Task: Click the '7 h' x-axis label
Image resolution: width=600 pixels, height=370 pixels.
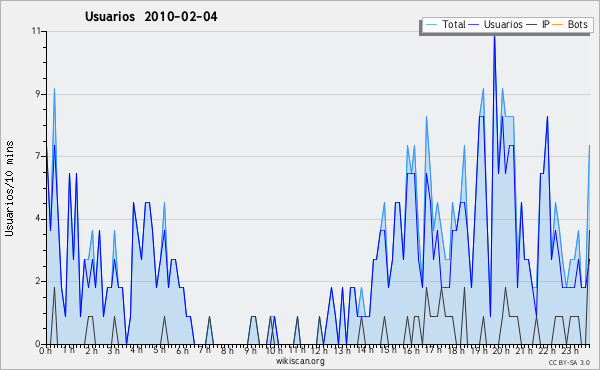Action: coord(204,350)
